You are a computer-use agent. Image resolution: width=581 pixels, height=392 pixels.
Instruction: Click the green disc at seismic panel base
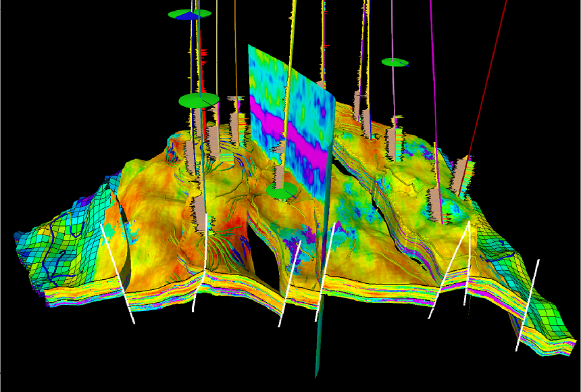[282, 193]
